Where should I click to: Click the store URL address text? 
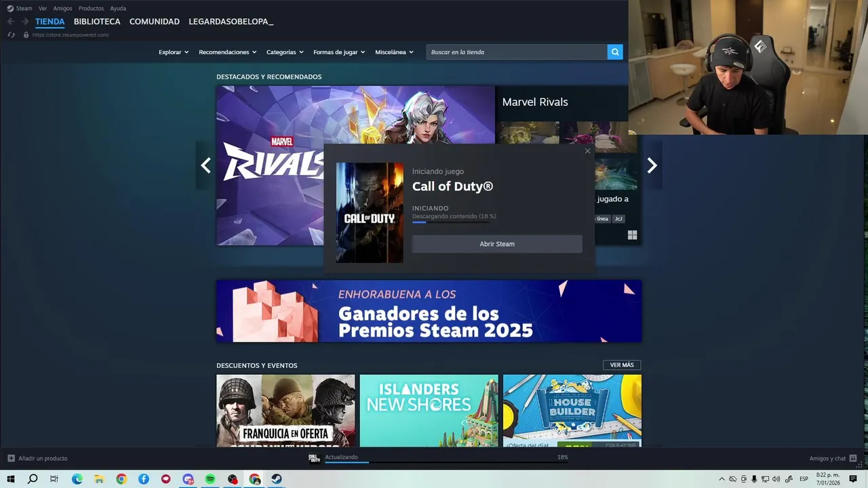71,35
